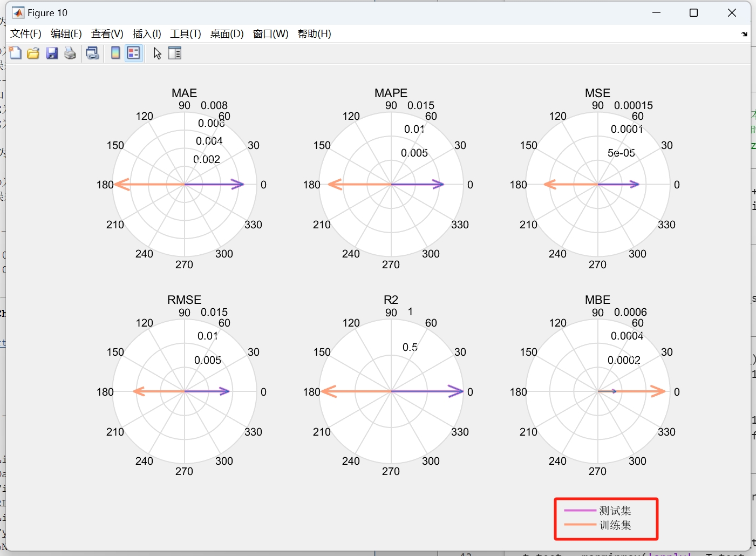Click the dock figure arrow at top right
This screenshot has height=556, width=756.
pyautogui.click(x=745, y=33)
